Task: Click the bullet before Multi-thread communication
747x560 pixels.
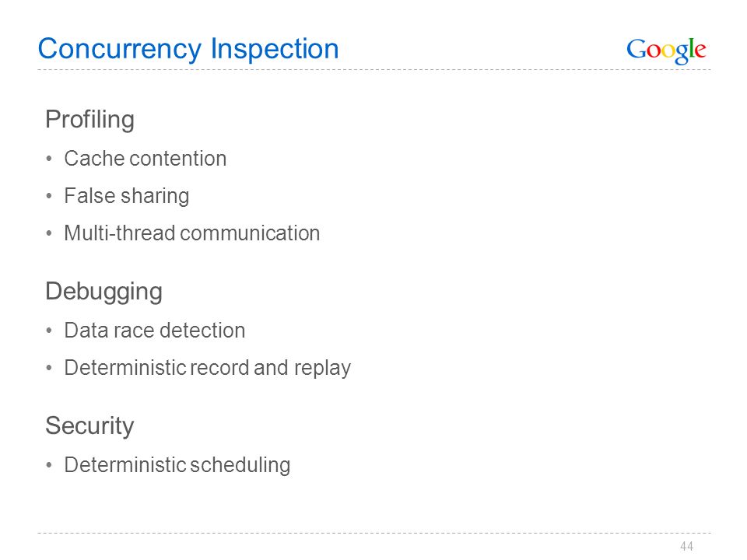Action: pos(48,234)
